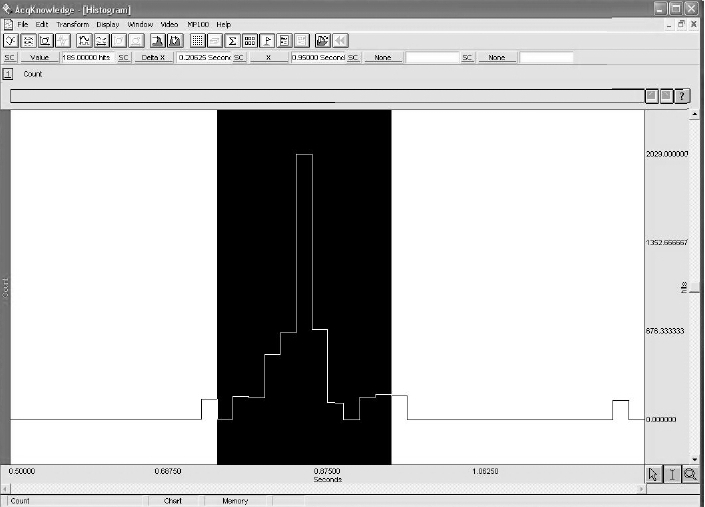Click the greyed-out rewind double-arrow icon
The image size is (705, 507).
pos(340,41)
